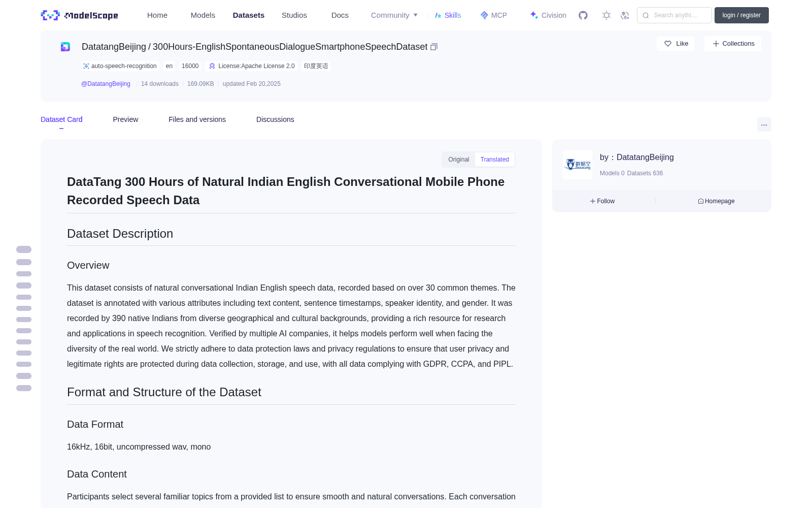Image resolution: width=812 pixels, height=508 pixels.
Task: Click the '14 downloads' count
Action: [160, 84]
